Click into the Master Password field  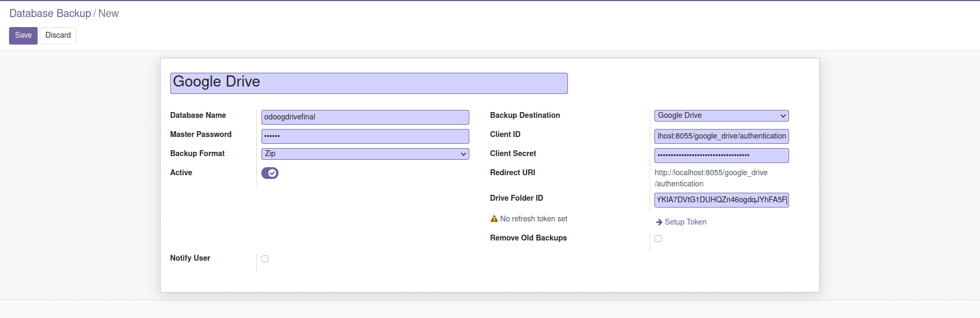point(365,136)
